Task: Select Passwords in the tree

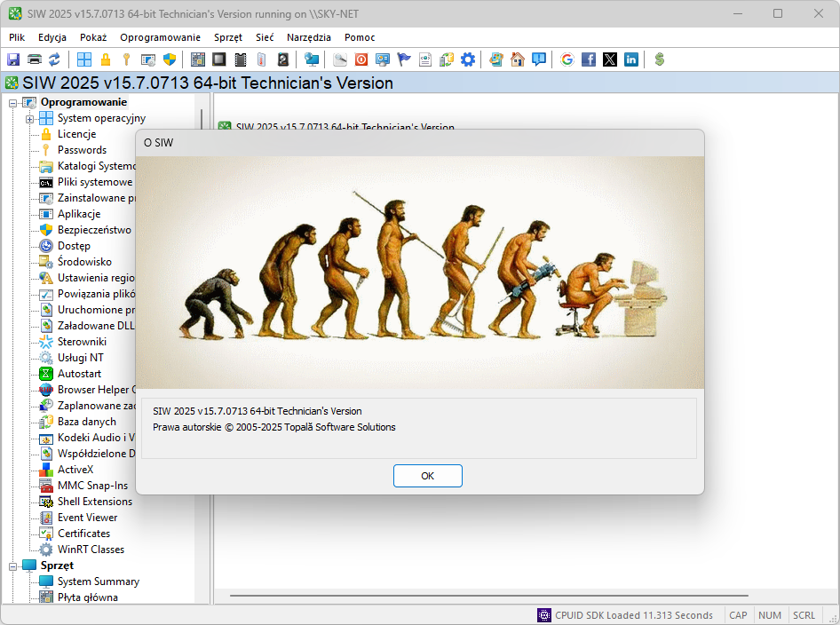Action: click(x=82, y=150)
